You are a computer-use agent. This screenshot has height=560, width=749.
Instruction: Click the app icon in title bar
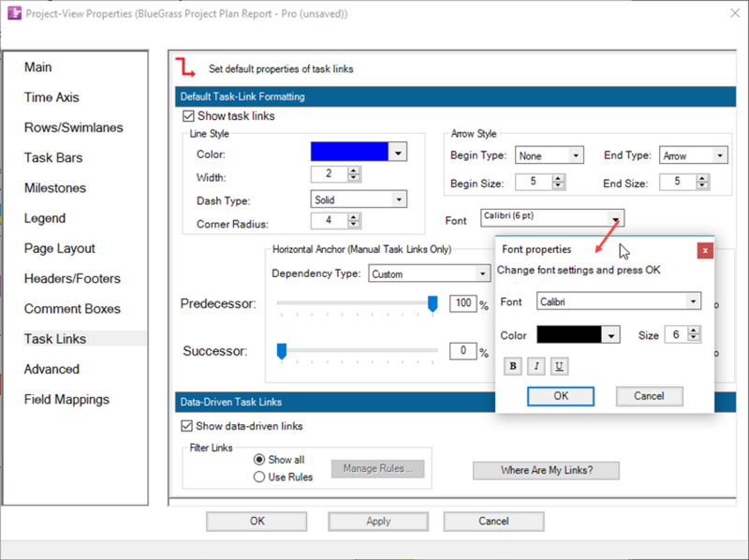pyautogui.click(x=14, y=13)
